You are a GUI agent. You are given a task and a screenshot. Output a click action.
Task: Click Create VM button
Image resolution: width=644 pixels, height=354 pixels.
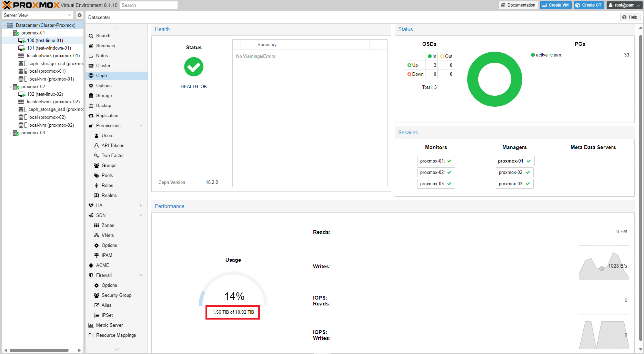click(x=556, y=5)
